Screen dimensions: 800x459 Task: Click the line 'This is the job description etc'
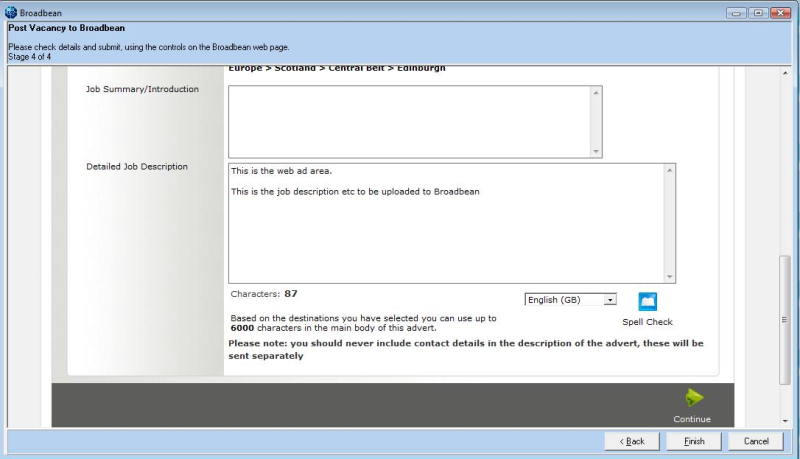pyautogui.click(x=355, y=192)
